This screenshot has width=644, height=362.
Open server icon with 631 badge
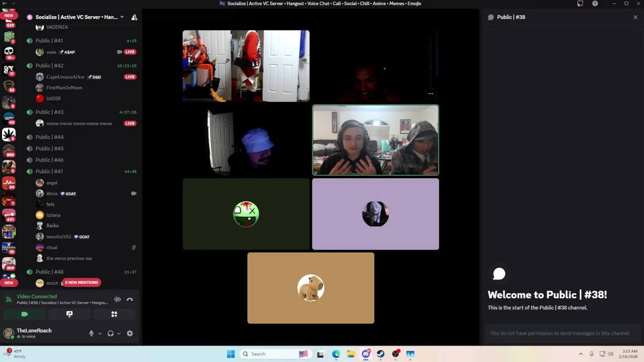9,215
